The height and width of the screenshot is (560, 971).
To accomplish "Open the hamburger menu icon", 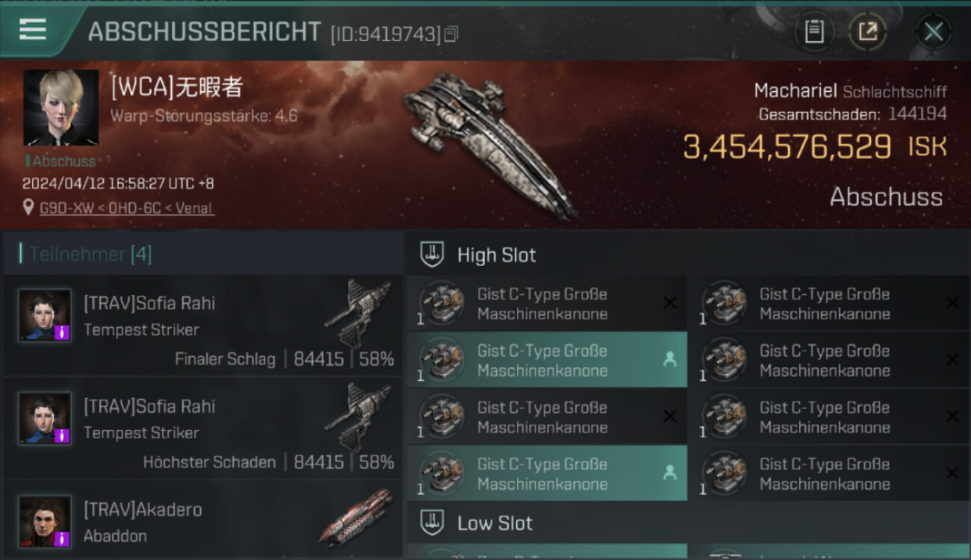I will 33,30.
